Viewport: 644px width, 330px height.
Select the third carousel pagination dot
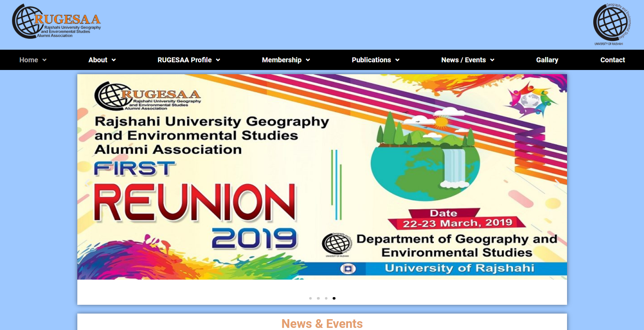tap(326, 298)
